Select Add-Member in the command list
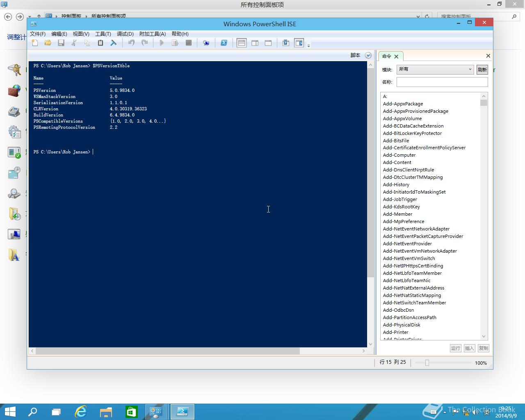The height and width of the screenshot is (420, 525). pyautogui.click(x=397, y=214)
